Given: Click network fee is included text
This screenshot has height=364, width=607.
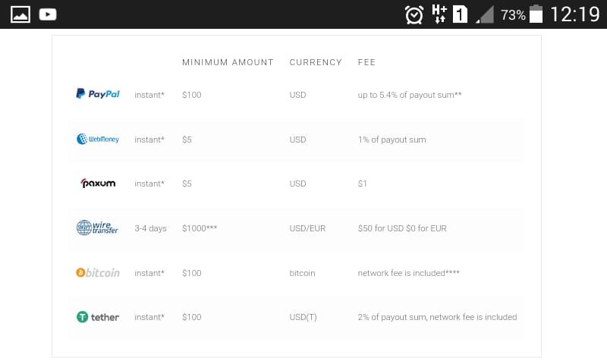Looking at the screenshot, I should pos(408,273).
